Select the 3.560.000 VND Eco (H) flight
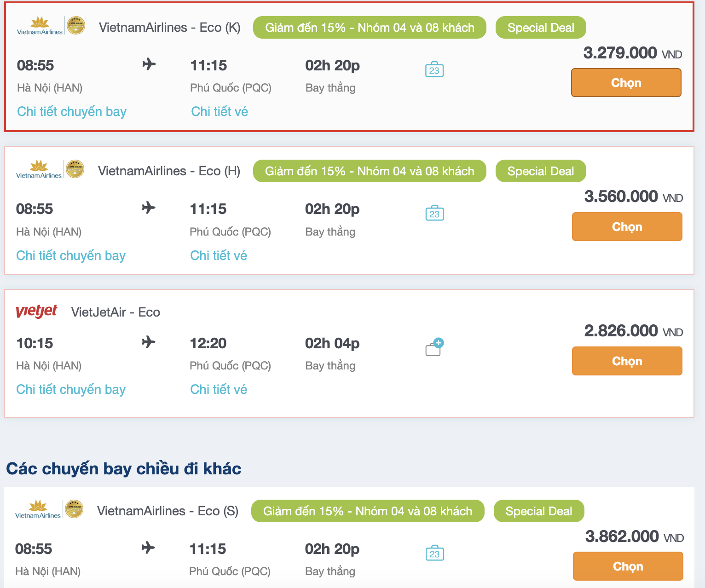 (627, 227)
